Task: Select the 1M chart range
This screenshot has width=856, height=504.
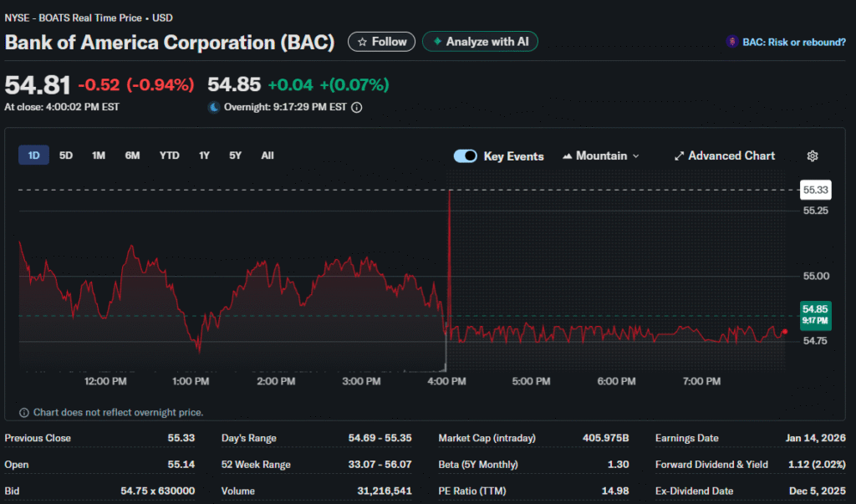Action: click(99, 155)
